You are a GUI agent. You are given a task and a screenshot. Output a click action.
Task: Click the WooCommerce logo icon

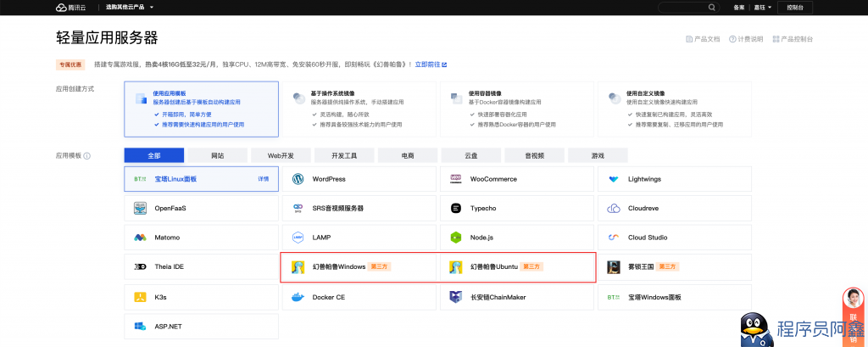point(455,179)
